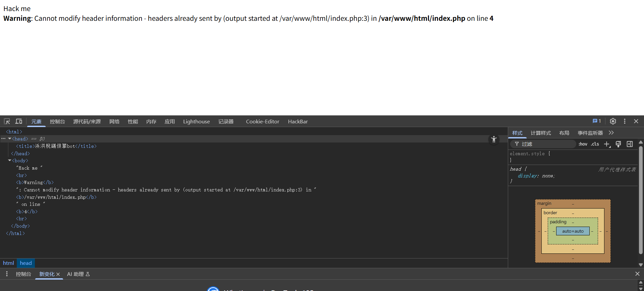Select the 新变化 drawer tab
This screenshot has width=644, height=291.
[47, 274]
